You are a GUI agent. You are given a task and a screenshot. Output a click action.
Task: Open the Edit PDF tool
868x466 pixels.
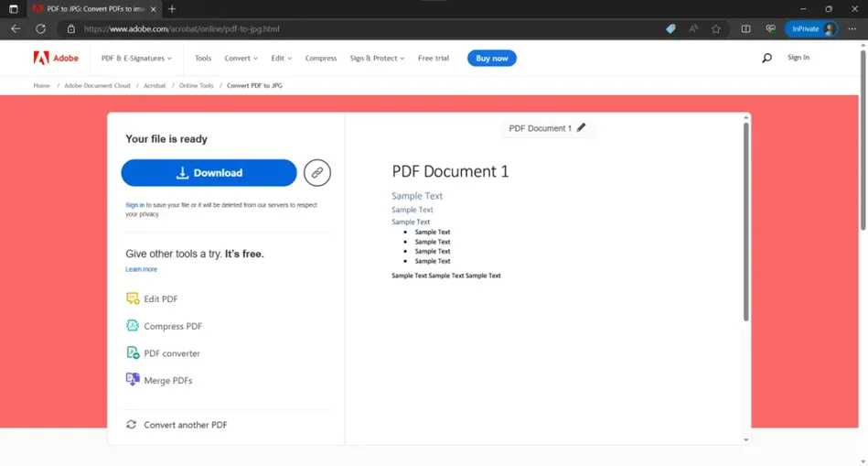click(x=152, y=298)
